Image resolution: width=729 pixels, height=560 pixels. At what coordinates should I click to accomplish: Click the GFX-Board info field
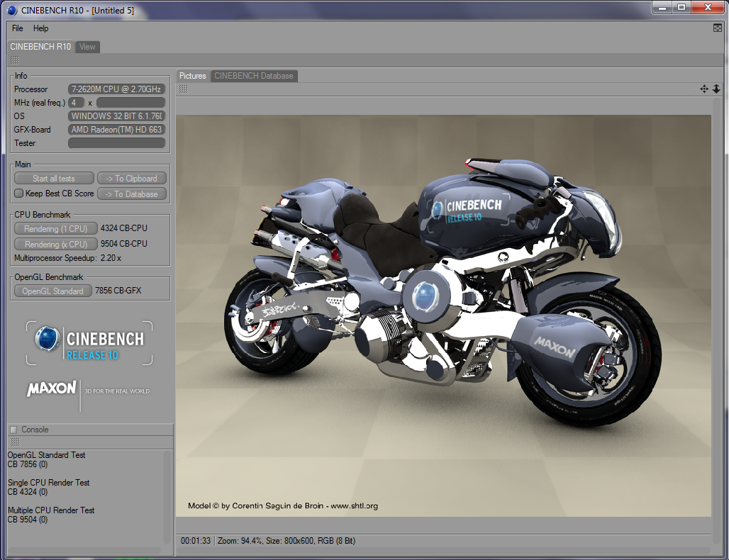[x=116, y=130]
